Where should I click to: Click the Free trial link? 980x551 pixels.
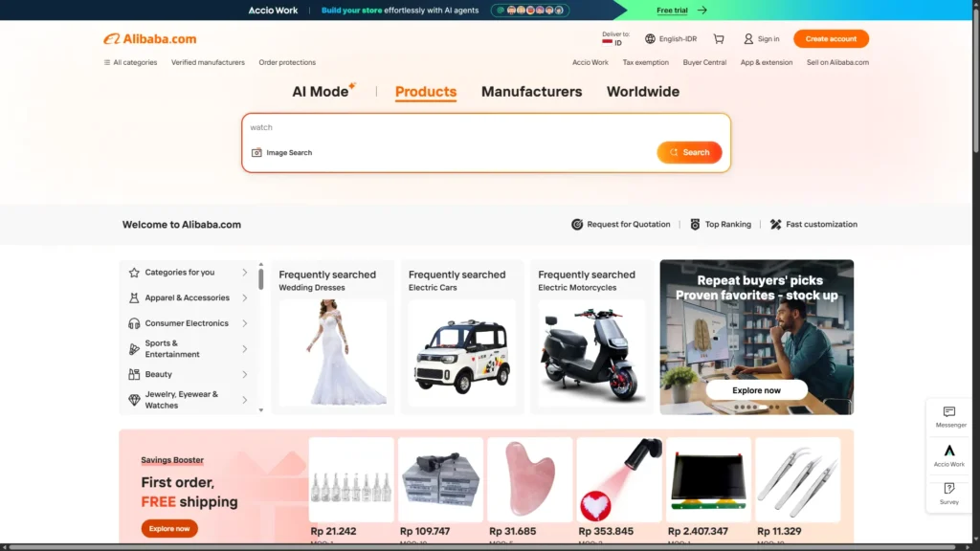[672, 10]
